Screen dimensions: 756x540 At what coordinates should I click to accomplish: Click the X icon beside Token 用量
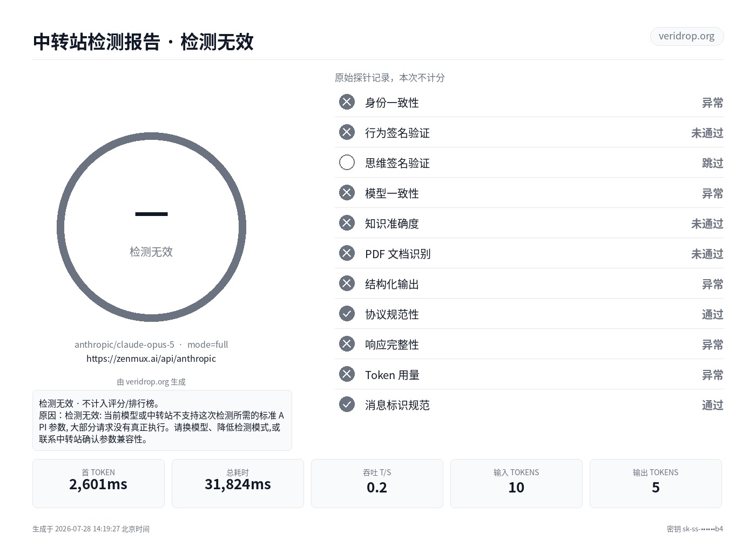[347, 374]
